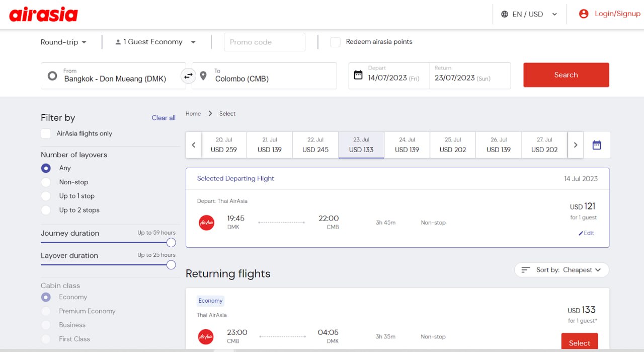
Task: Open the calendar view icon beside dates
Action: pos(596,145)
